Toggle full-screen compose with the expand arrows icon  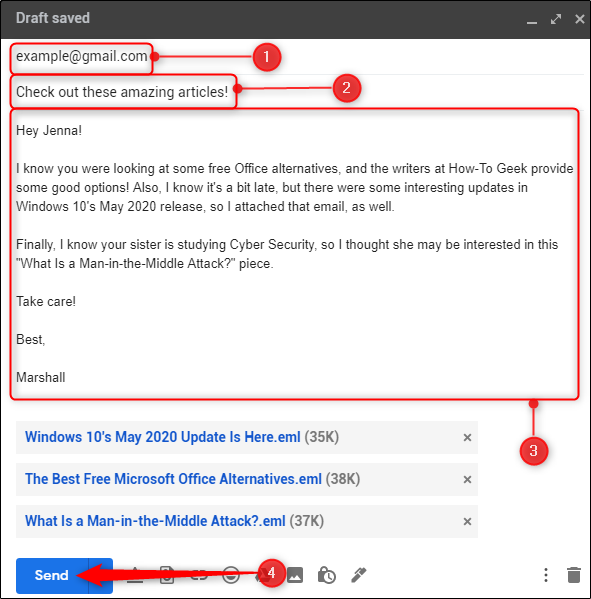click(x=556, y=19)
